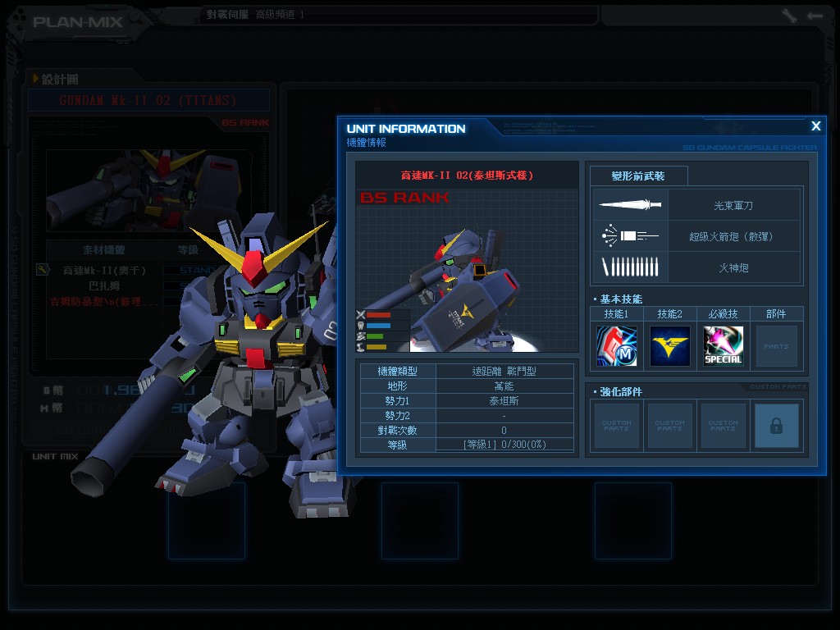
Task: Click the melee stat crossed-swords icon
Action: [361, 315]
